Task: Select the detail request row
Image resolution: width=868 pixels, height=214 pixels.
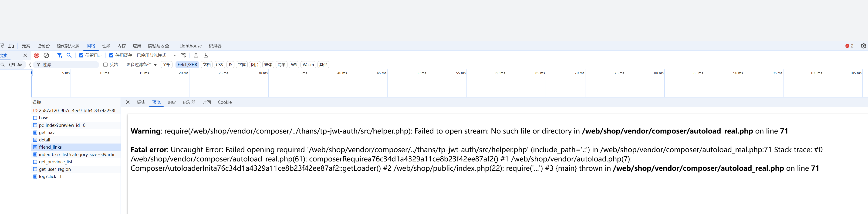Action: (x=76, y=140)
